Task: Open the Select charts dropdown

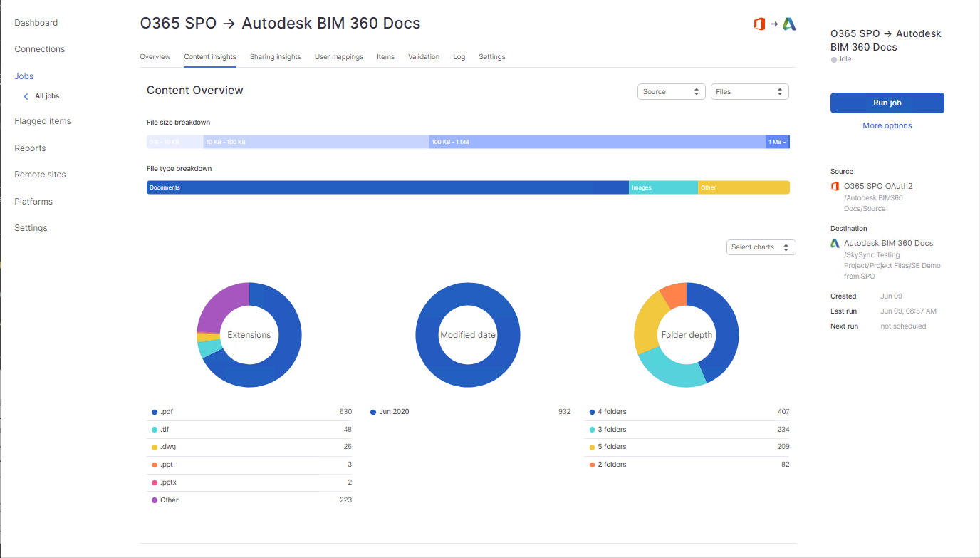Action: point(761,247)
